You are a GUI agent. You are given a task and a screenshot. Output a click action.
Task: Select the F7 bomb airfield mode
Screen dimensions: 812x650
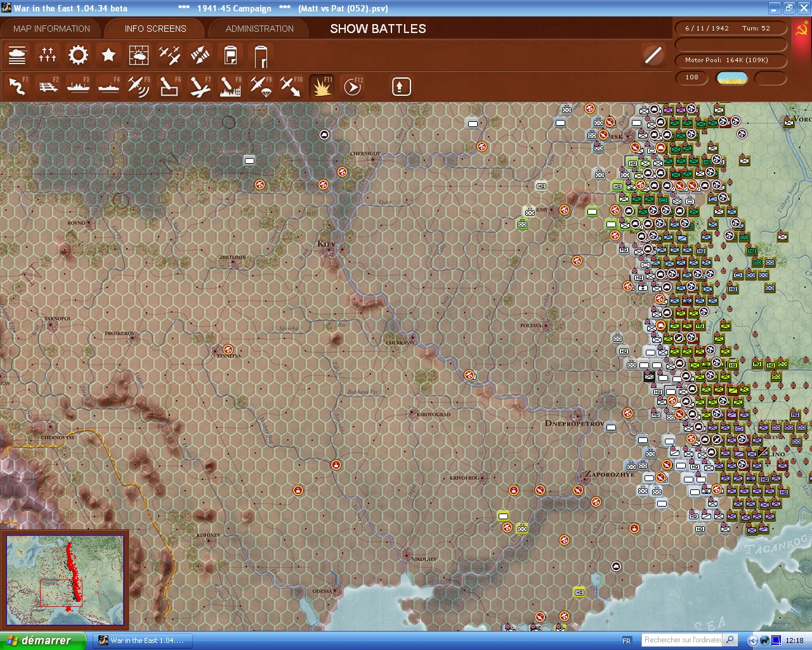coord(200,86)
